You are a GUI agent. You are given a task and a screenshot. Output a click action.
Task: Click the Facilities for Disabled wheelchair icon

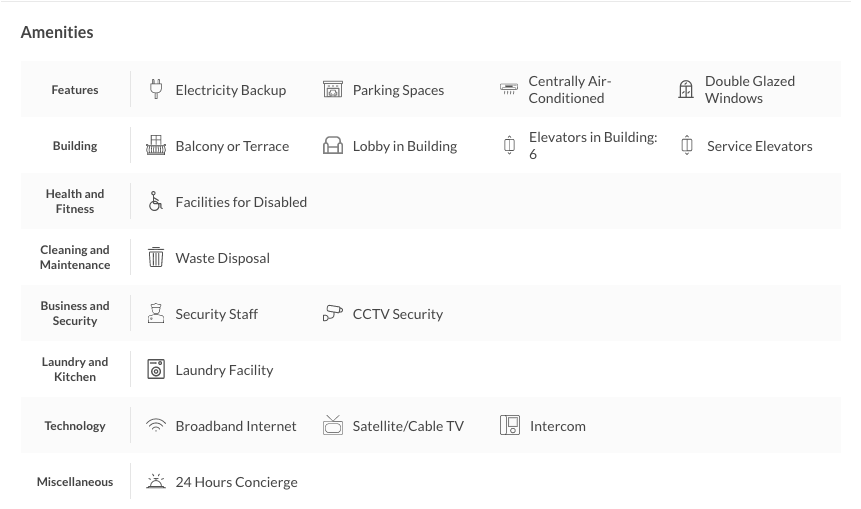click(x=155, y=202)
